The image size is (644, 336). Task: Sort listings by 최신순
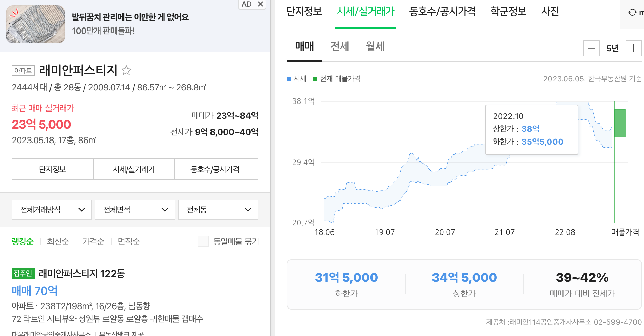[58, 241]
